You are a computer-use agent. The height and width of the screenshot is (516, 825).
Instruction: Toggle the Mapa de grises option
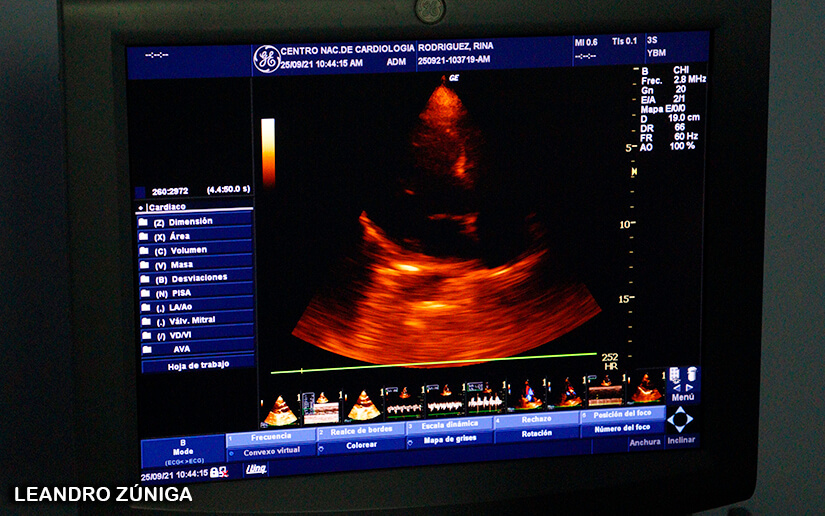click(451, 439)
